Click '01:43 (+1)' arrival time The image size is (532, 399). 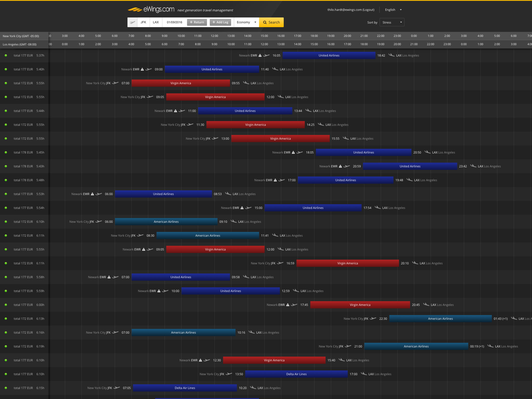point(501,319)
